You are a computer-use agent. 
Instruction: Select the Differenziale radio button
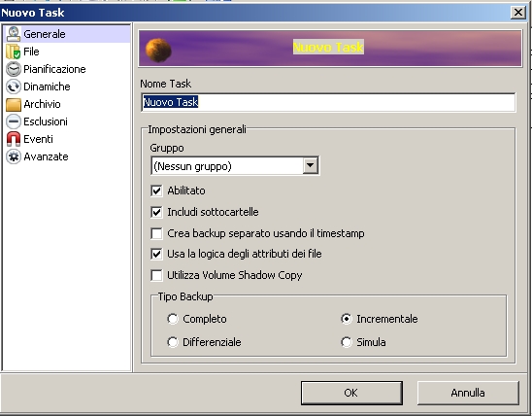(173, 342)
